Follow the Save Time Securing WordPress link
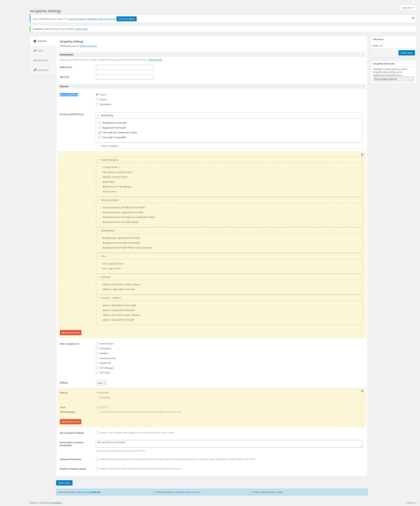This screenshot has width=420, height=506. [x=92, y=19]
